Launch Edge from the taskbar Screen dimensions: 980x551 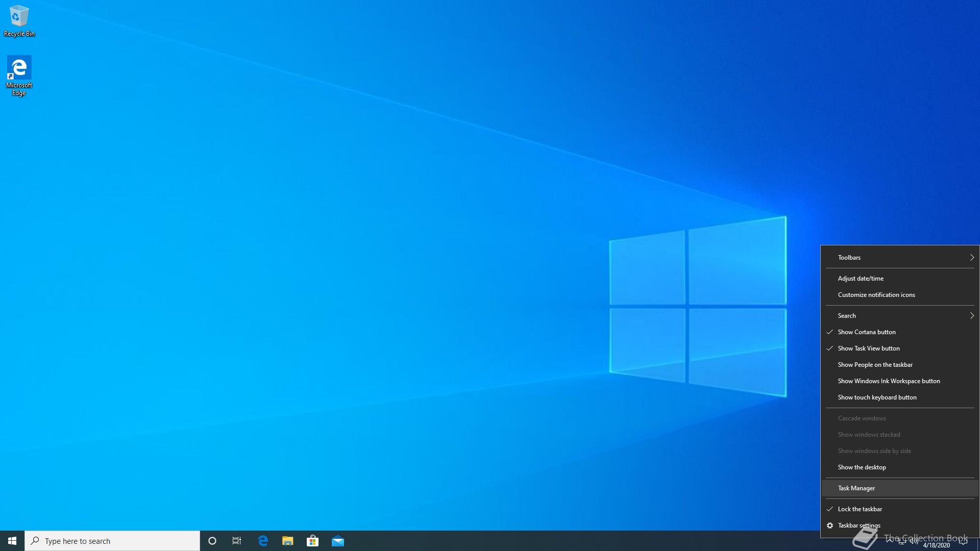tap(263, 541)
